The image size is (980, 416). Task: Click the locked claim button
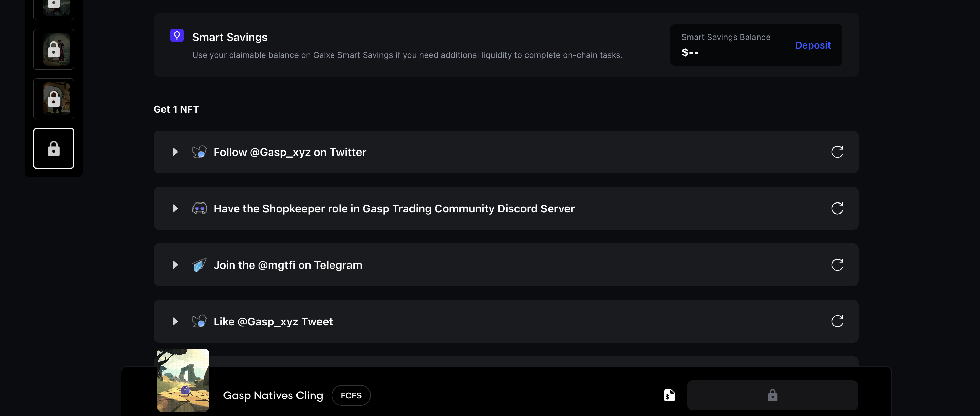point(772,395)
